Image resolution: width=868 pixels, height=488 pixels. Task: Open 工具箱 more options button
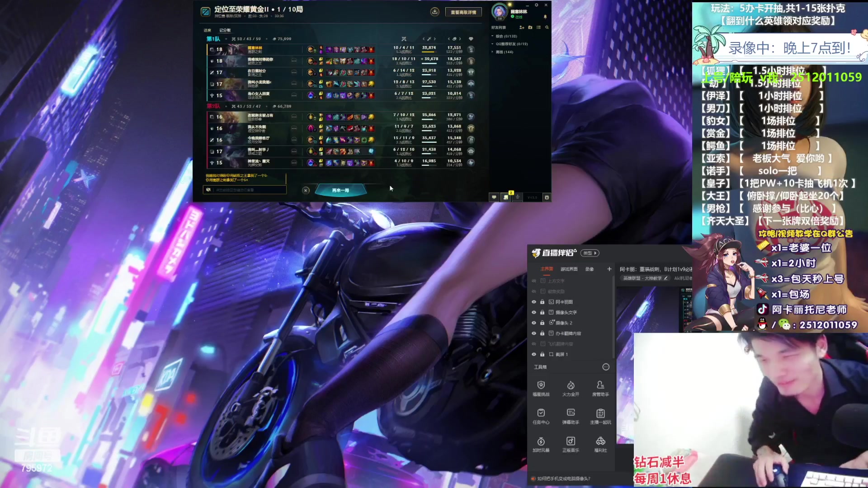[606, 367]
